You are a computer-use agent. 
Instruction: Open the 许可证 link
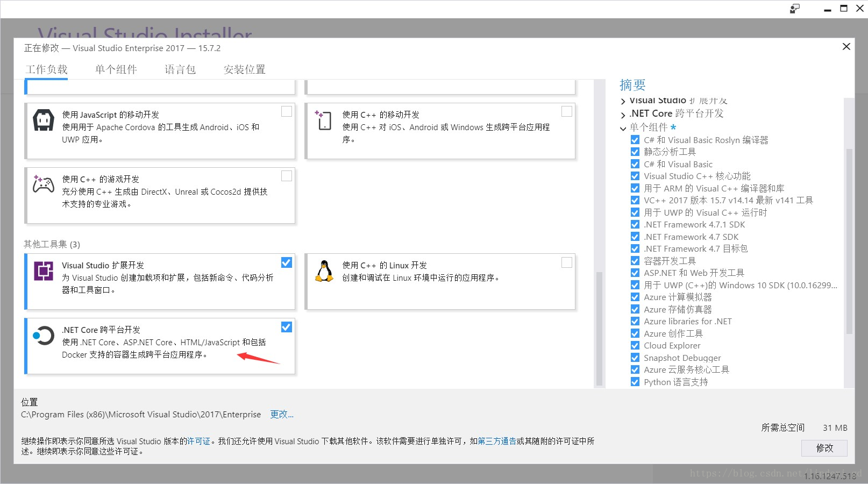[x=198, y=441]
